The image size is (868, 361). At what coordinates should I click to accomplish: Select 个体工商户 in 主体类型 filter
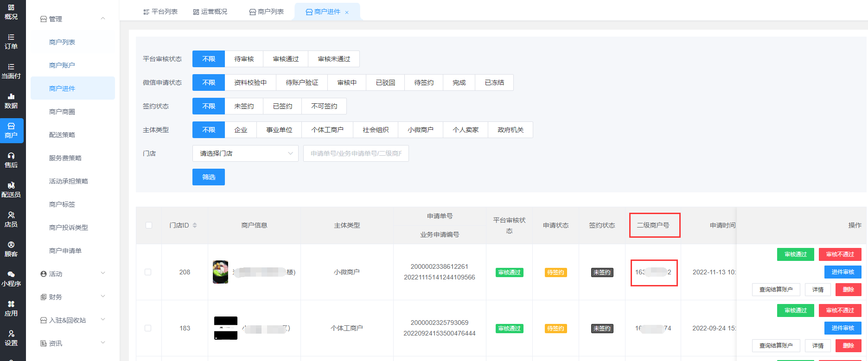coord(327,130)
